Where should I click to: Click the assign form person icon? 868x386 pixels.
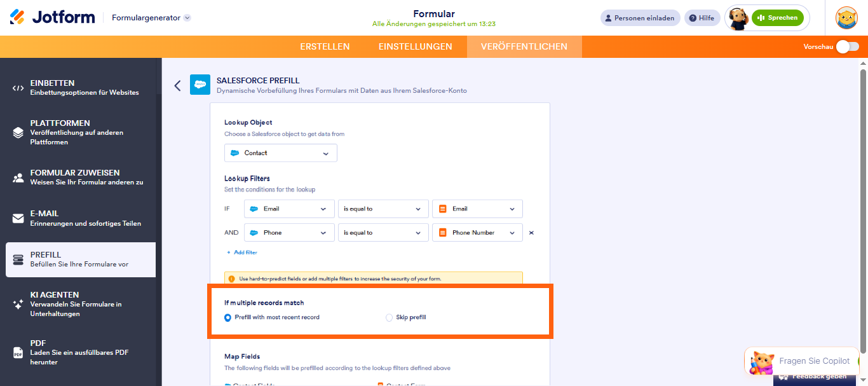[18, 177]
